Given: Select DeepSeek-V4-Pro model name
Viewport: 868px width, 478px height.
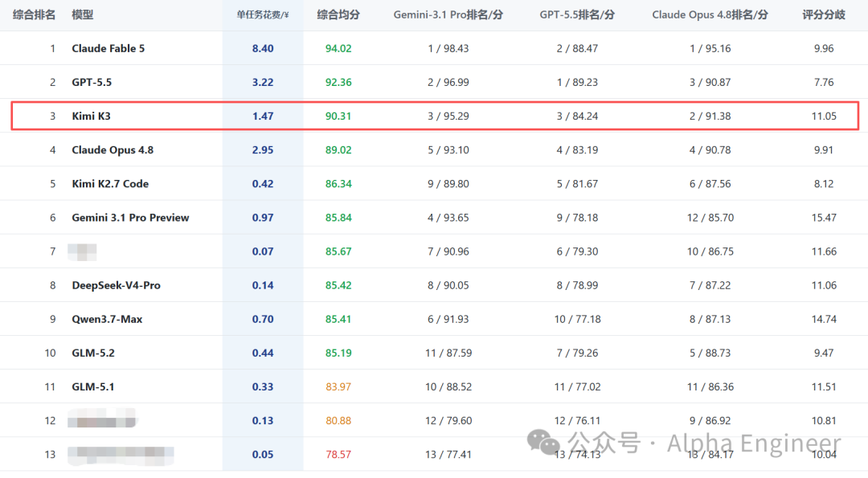Looking at the screenshot, I should coord(116,285).
